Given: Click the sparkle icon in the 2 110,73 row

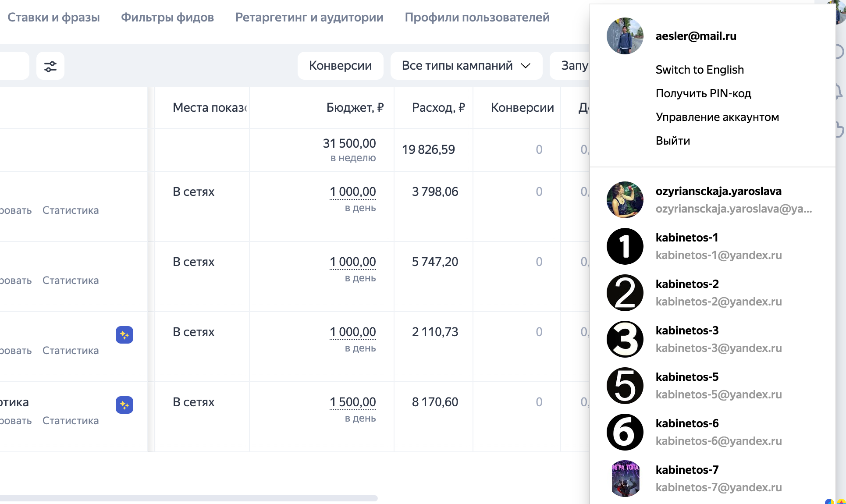Looking at the screenshot, I should coord(124,335).
